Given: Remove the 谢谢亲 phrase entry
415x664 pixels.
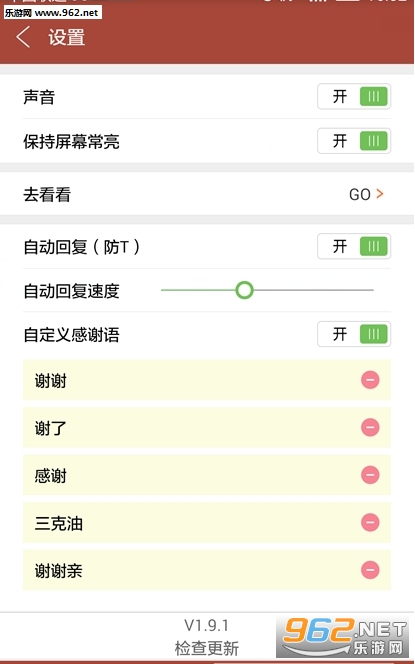Looking at the screenshot, I should pos(370,570).
